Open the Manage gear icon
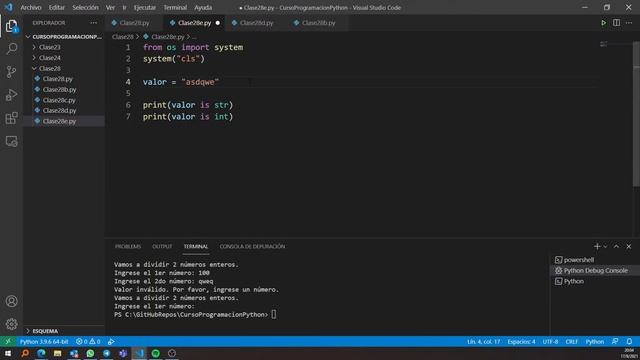Image resolution: width=640 pixels, height=360 pixels. (x=11, y=324)
